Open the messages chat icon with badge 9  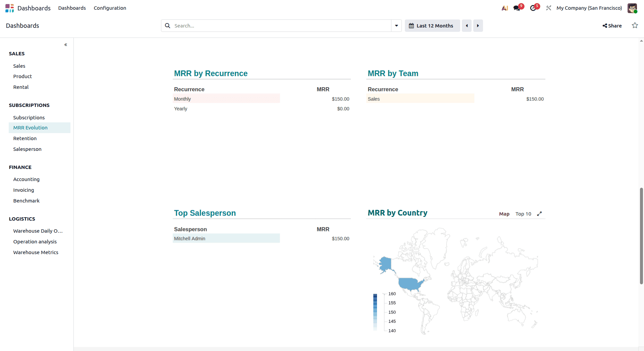tap(517, 8)
